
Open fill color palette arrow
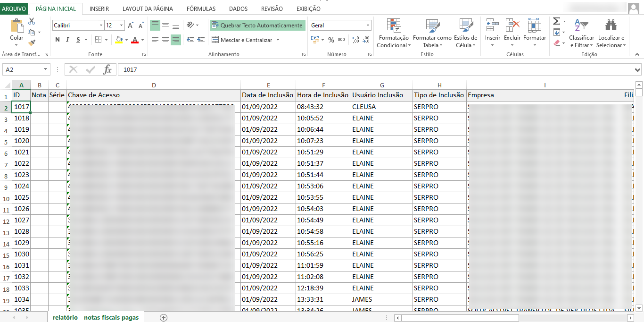click(x=126, y=40)
